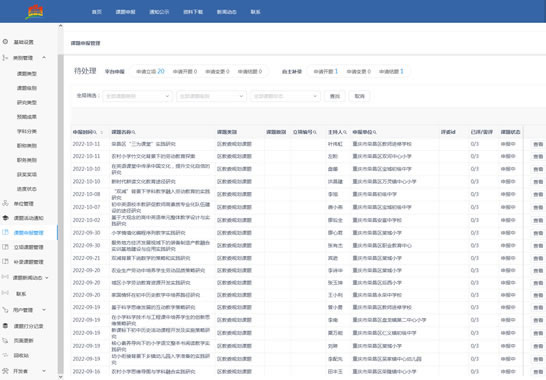Screen dimensions: 546x380
Task: Click the 课题打分记录 sidebar icon
Action: [5, 326]
